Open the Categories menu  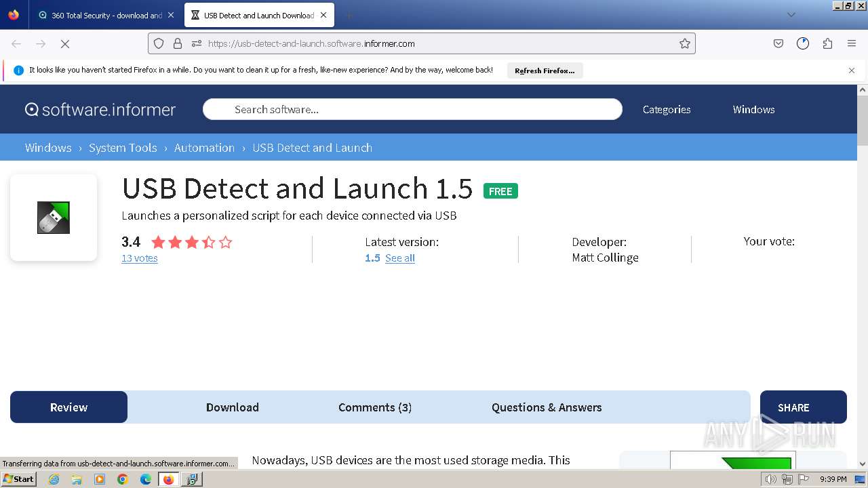click(667, 109)
